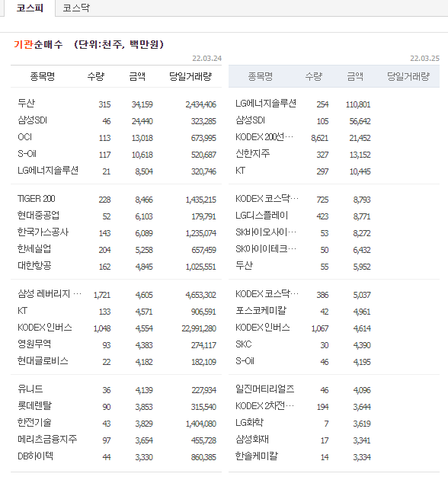448x480 pixels.
Task: Open the 현대중공업 stock link
Action: click(38, 216)
